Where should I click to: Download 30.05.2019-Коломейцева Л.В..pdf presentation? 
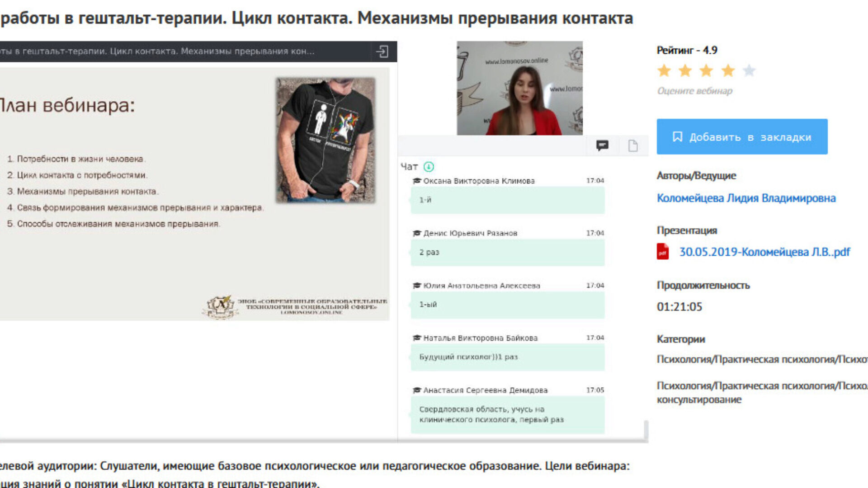point(764,252)
